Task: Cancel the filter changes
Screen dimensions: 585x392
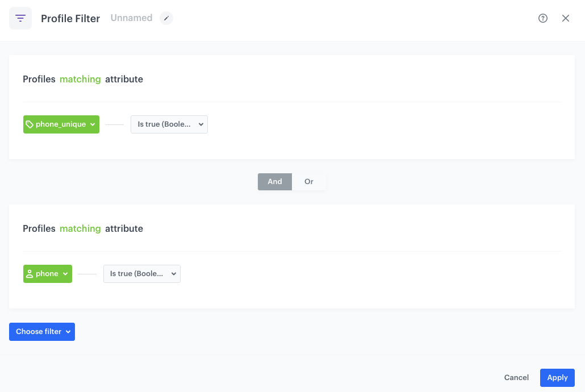Action: coord(516,377)
